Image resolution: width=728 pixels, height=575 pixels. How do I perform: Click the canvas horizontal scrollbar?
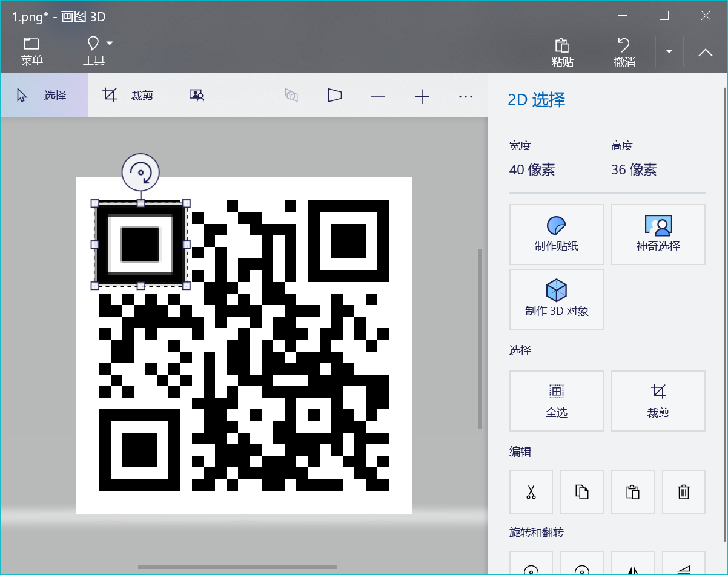pos(237,567)
